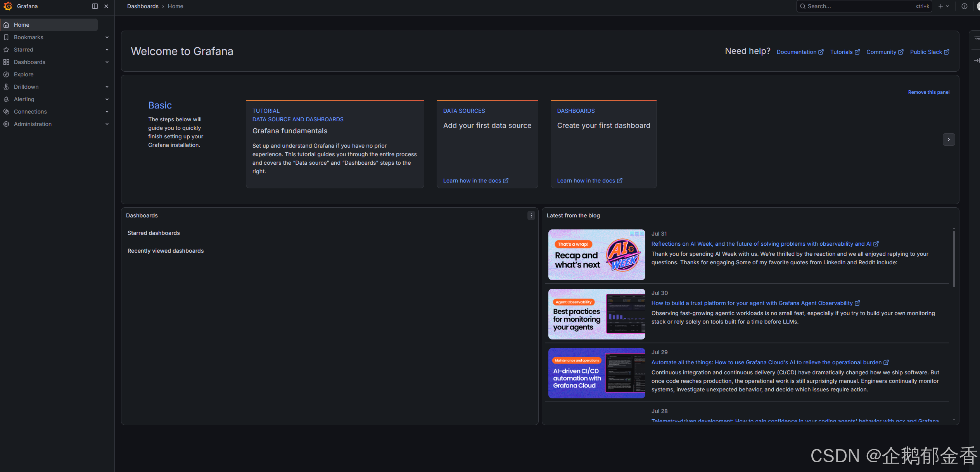The image size is (980, 472).
Task: Expand the Bookmarks section chevron
Action: 107,37
